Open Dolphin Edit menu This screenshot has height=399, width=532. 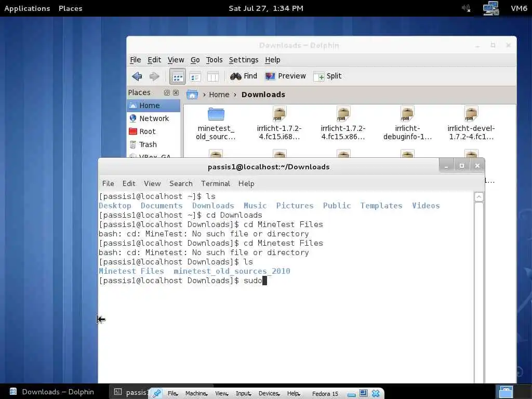pos(154,60)
